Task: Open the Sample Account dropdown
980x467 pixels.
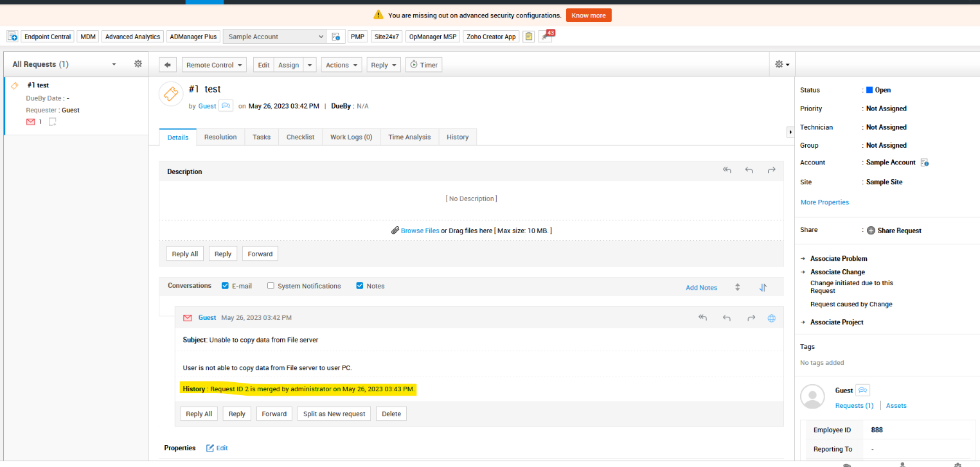Action: tap(275, 37)
